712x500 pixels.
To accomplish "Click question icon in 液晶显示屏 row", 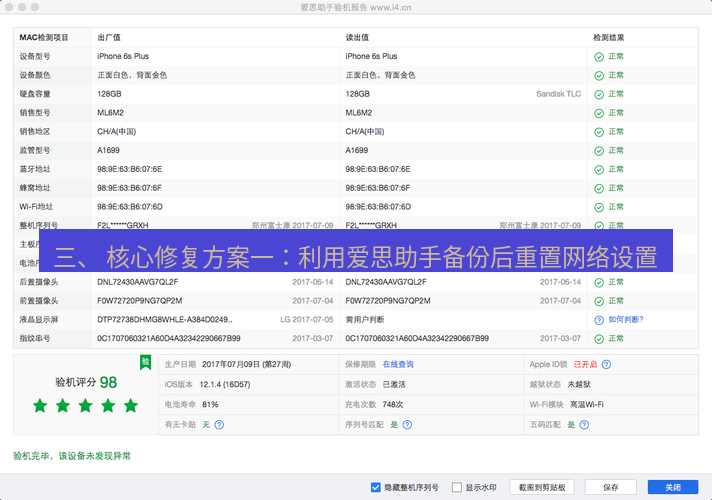I will point(599,320).
